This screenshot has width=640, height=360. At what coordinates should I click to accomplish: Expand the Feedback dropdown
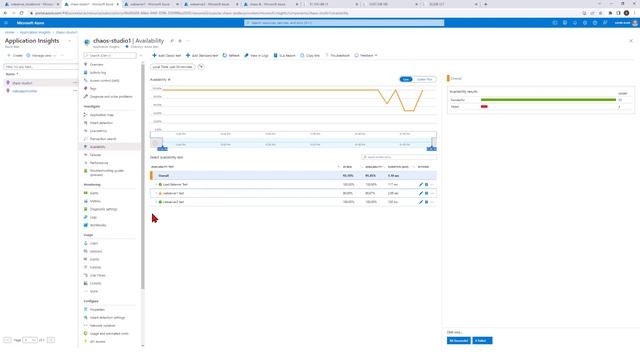point(366,56)
